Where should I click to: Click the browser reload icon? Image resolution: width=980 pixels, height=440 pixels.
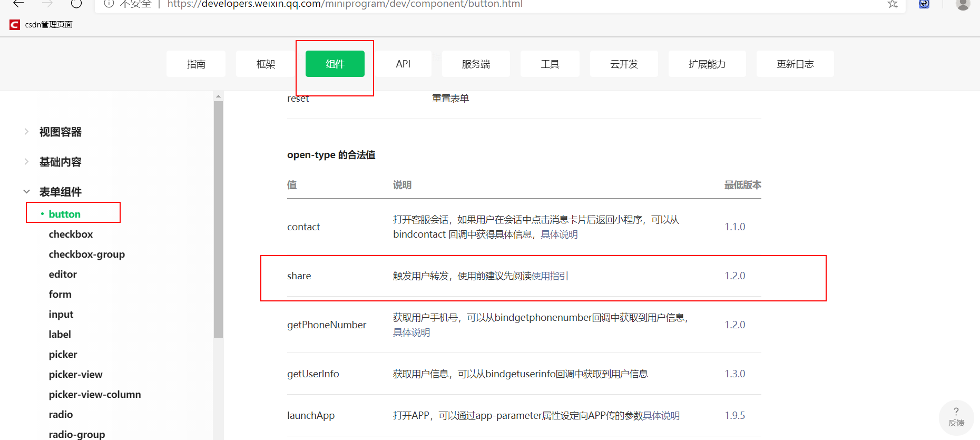pyautogui.click(x=76, y=3)
